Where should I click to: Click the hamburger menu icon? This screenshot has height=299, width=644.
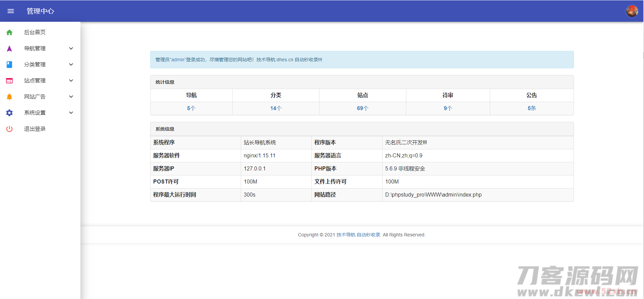(x=11, y=11)
